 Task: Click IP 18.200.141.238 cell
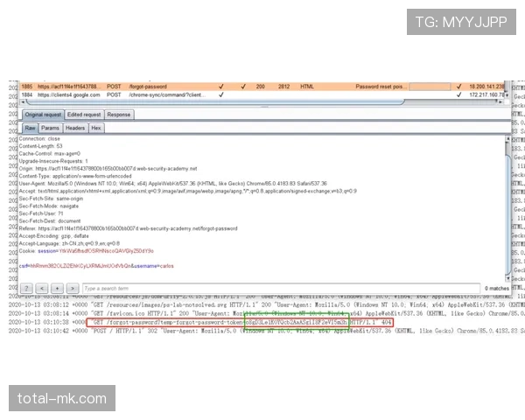pyautogui.click(x=486, y=87)
